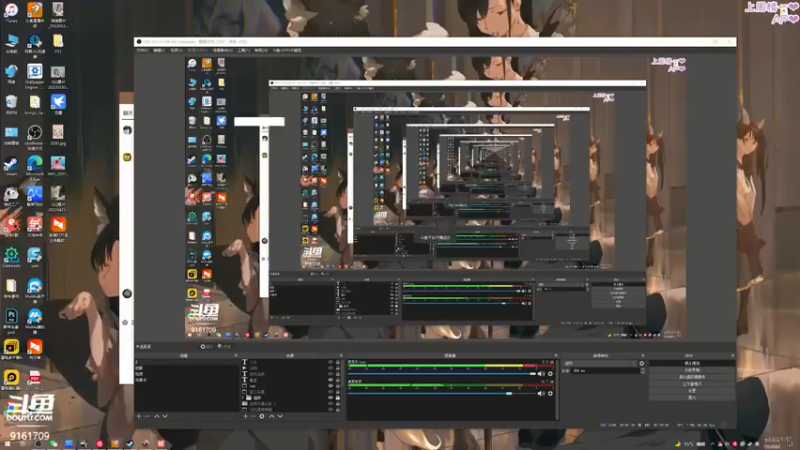Open the Recycle Bin on the desktop

coord(12,104)
